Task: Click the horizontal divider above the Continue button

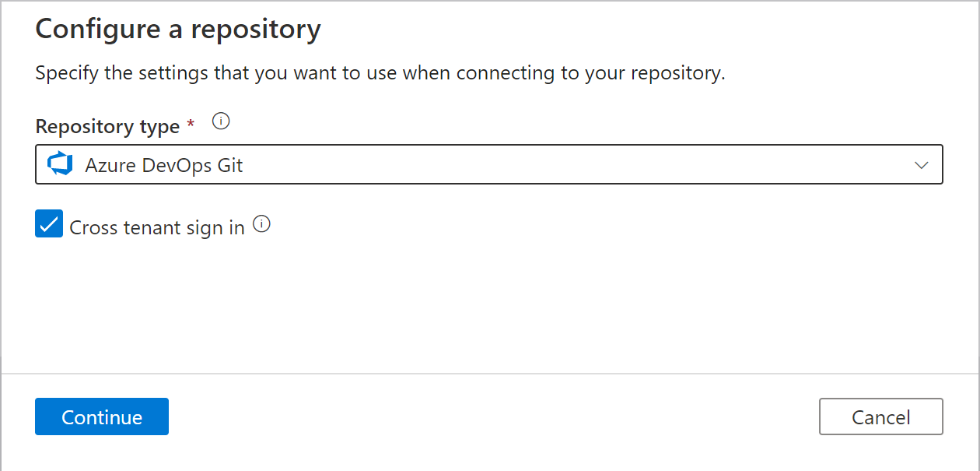Action: click(x=490, y=374)
